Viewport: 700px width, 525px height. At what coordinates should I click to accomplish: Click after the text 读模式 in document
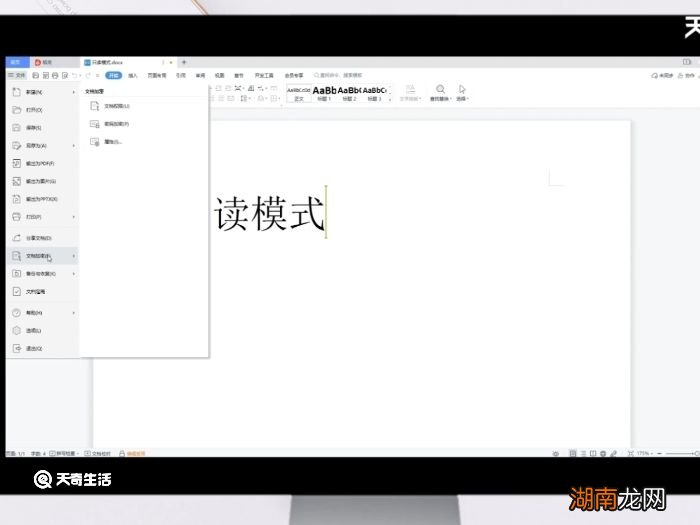click(325, 213)
